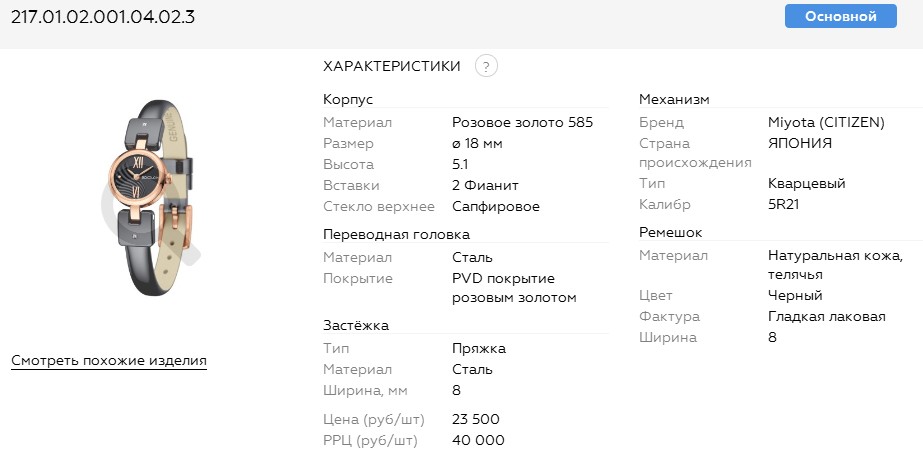Click the 23 500 price value
Image resolution: width=923 pixels, height=468 pixels.
[476, 419]
